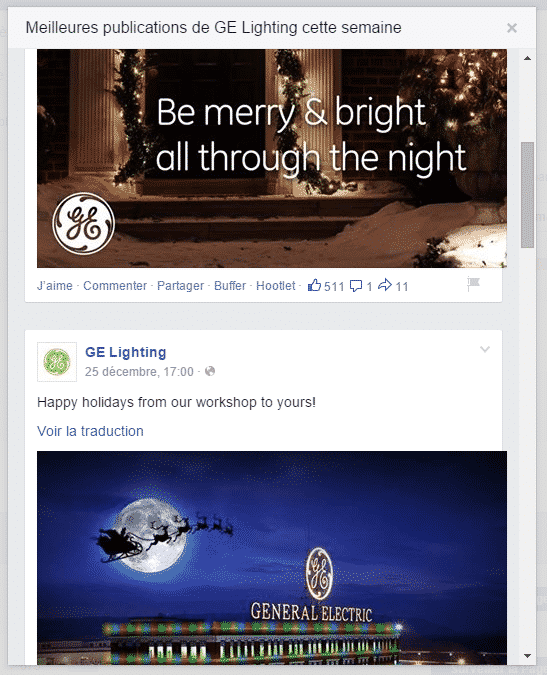Click the globe public audience icon
This screenshot has width=547, height=675.
[210, 371]
